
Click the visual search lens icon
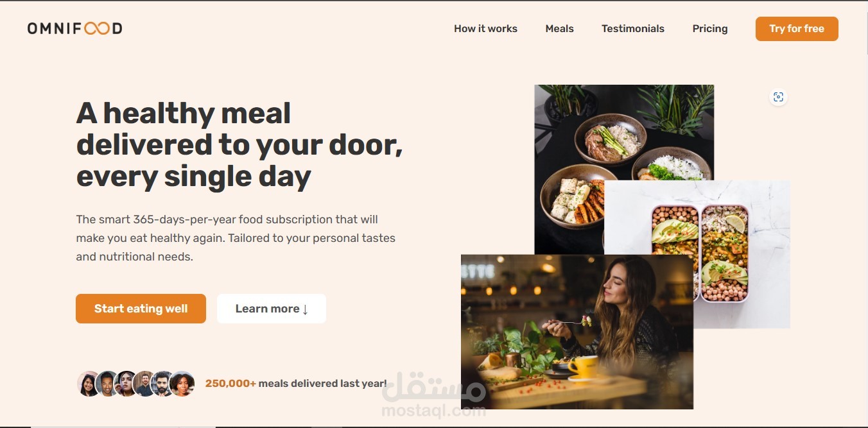(778, 97)
